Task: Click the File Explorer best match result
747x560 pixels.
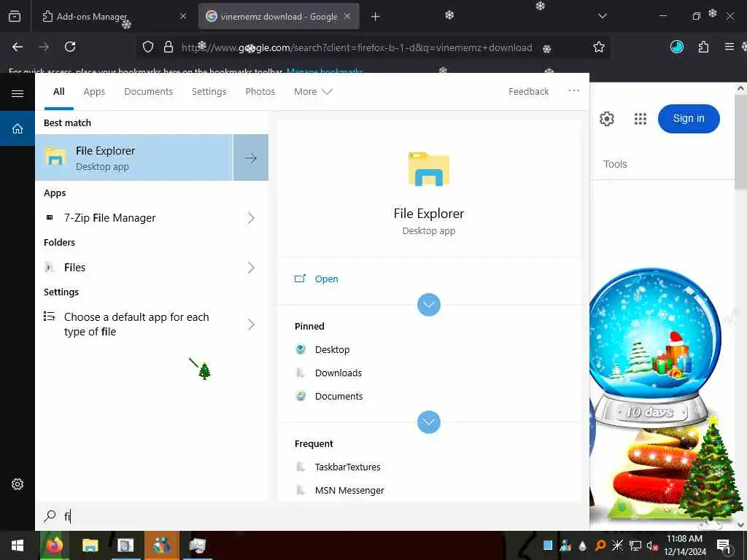Action: (134, 157)
